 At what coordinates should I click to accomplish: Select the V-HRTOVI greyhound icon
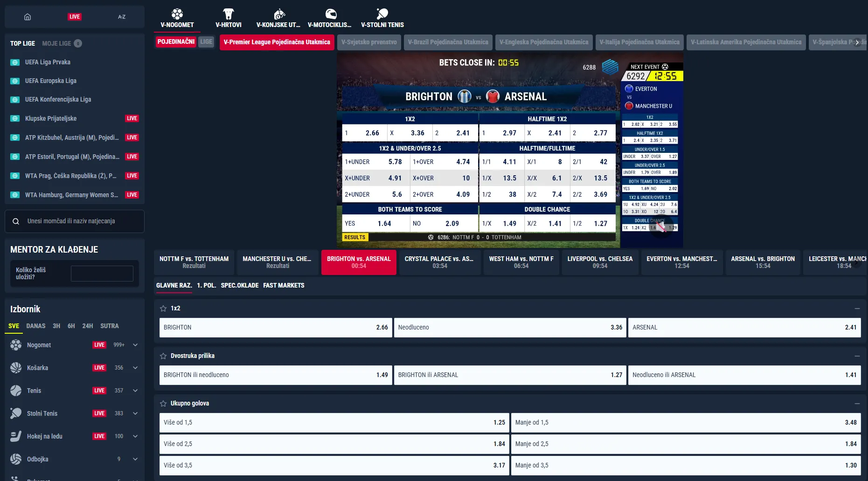click(229, 14)
